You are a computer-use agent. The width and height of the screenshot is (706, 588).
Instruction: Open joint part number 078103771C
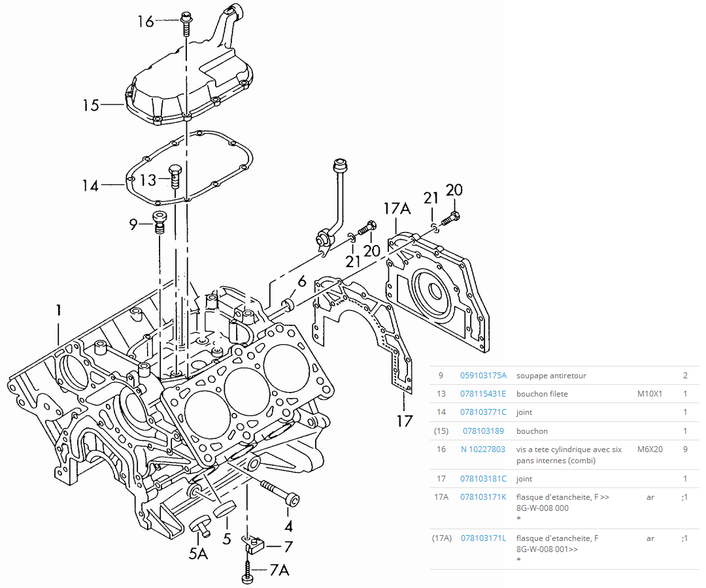[x=483, y=412]
